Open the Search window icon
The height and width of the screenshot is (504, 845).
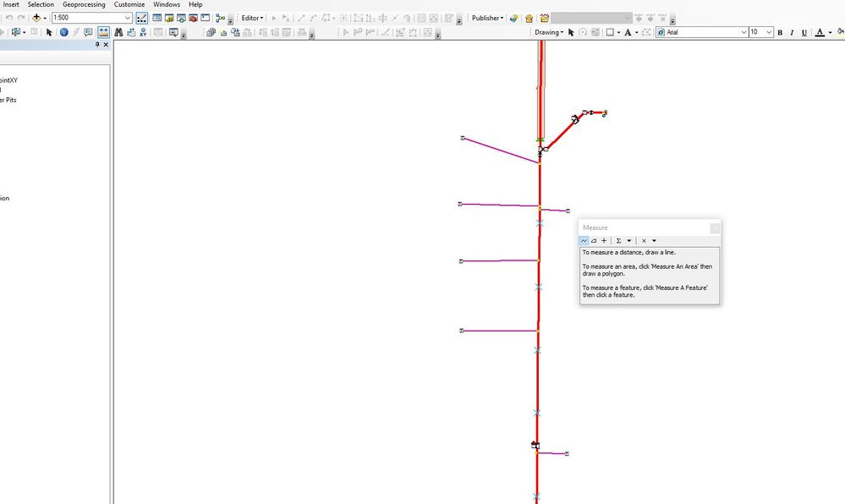(181, 18)
